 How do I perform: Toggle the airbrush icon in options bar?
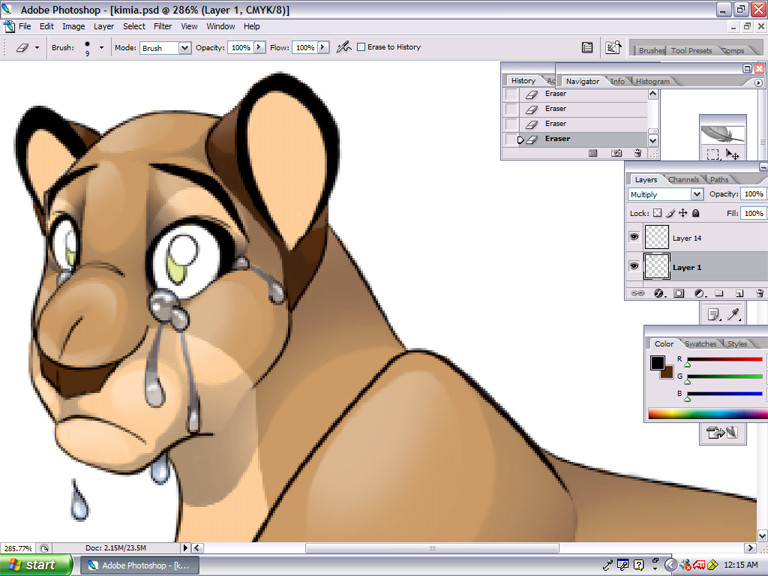[344, 47]
